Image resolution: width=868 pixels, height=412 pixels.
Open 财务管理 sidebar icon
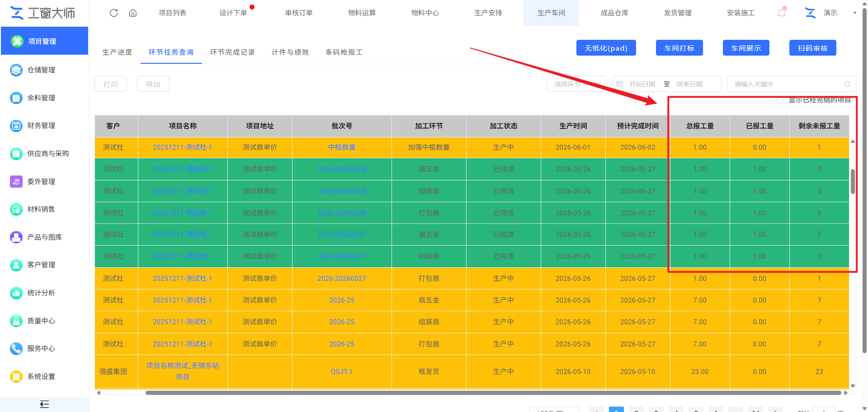pos(16,126)
